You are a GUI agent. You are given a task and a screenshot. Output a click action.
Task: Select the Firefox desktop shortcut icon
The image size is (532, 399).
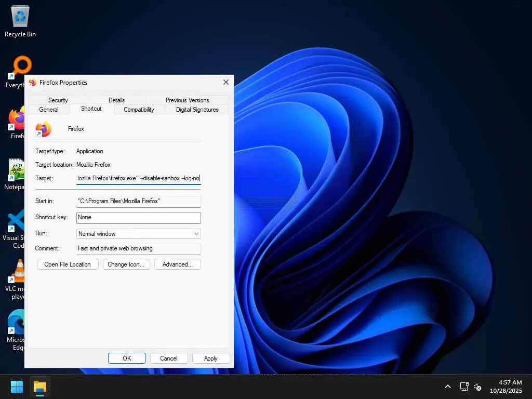point(16,123)
